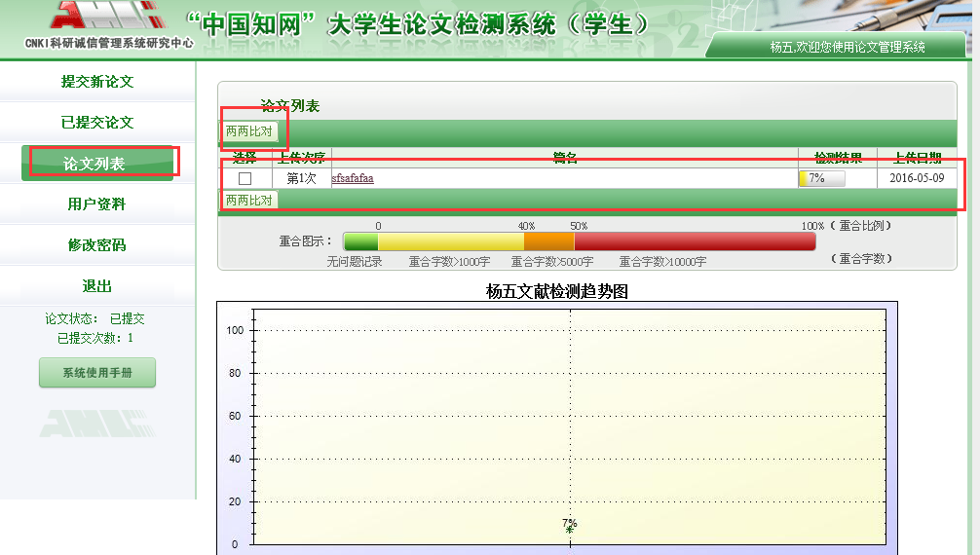Click the orange segment of the legend bar
The width and height of the screenshot is (980, 555).
549,241
